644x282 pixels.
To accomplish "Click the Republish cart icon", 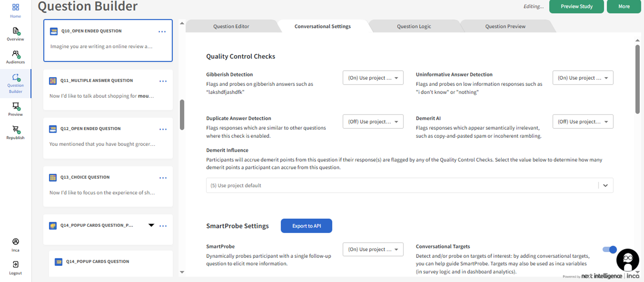I will coord(15,130).
